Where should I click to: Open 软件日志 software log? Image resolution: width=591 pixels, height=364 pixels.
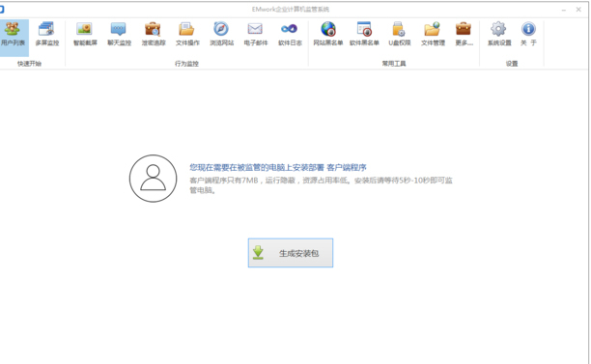coord(290,35)
